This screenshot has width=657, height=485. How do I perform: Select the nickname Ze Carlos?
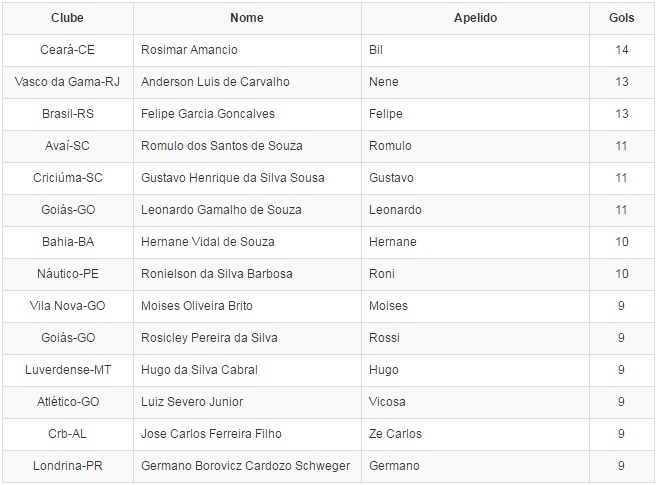click(x=395, y=434)
